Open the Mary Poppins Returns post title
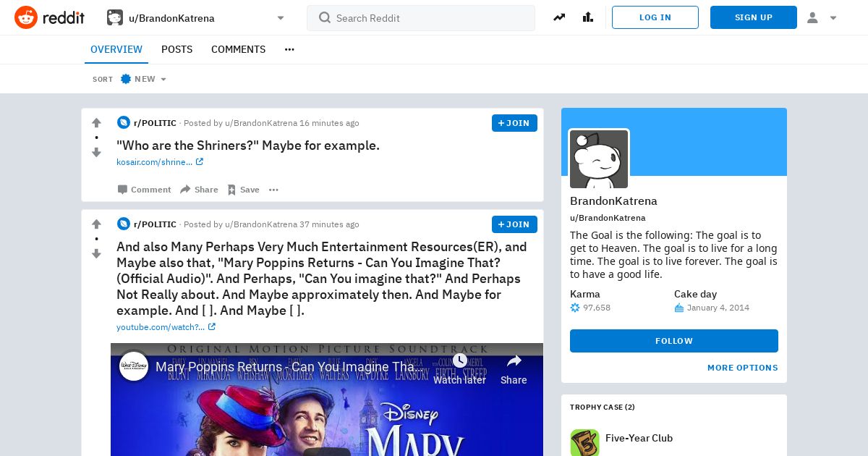The height and width of the screenshot is (456, 868). click(x=322, y=279)
